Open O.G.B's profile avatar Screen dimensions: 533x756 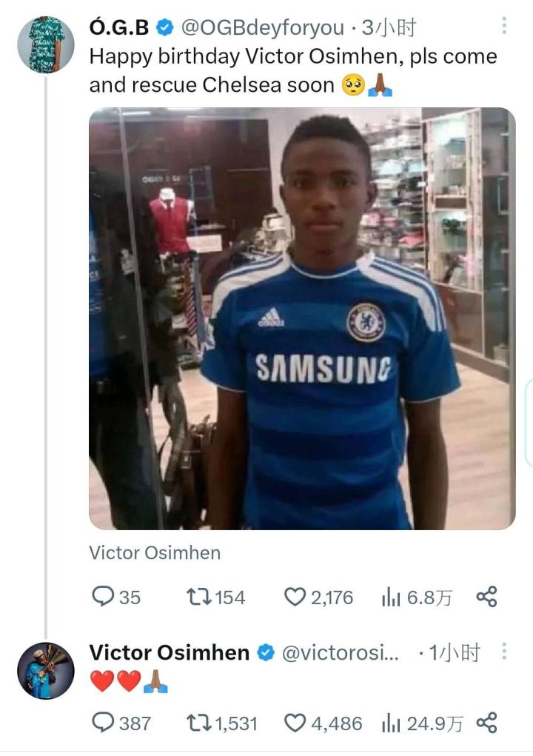point(46,44)
